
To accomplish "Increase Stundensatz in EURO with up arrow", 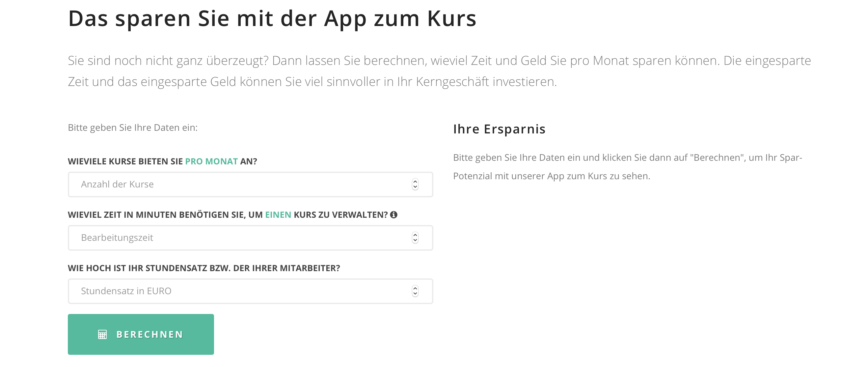I will tap(415, 288).
